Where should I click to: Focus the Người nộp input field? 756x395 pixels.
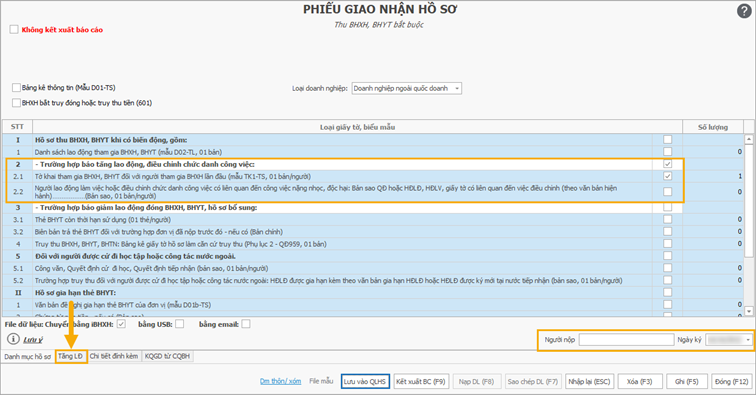[626, 340]
